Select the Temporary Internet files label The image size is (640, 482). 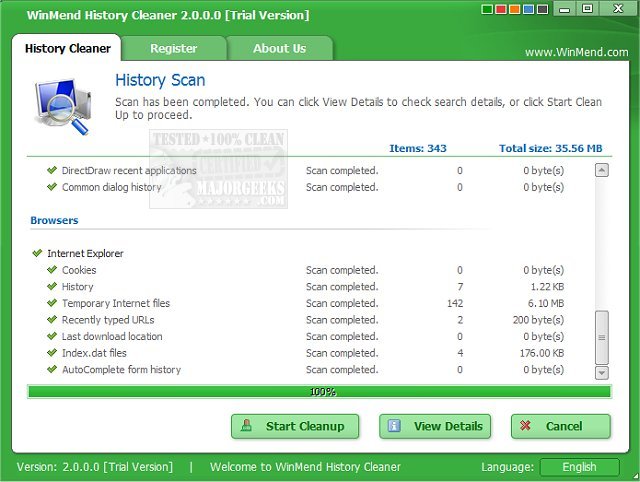[116, 303]
